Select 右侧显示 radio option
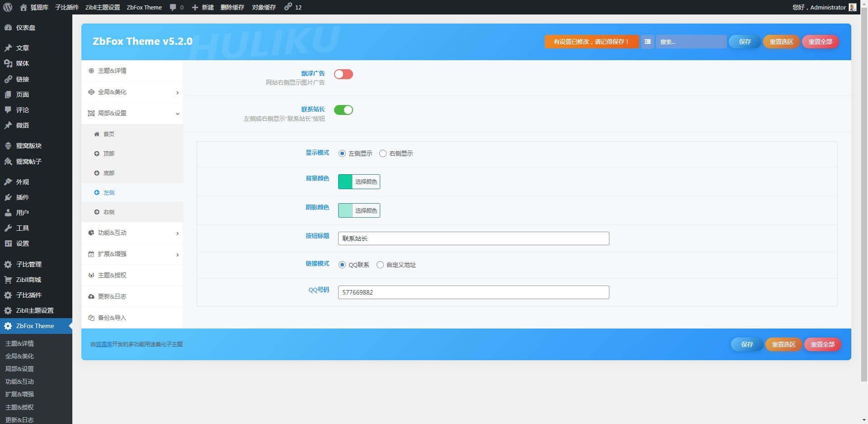This screenshot has width=868, height=424. tap(383, 153)
